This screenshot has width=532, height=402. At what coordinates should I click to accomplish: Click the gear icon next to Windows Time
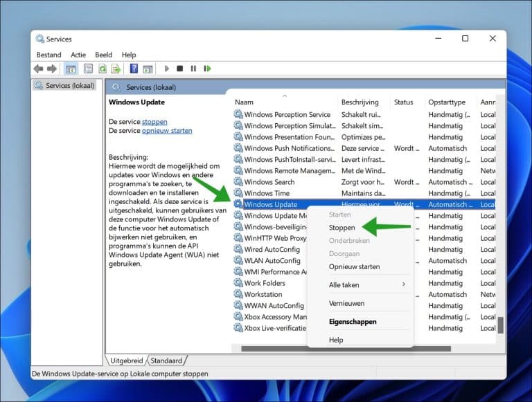click(238, 193)
